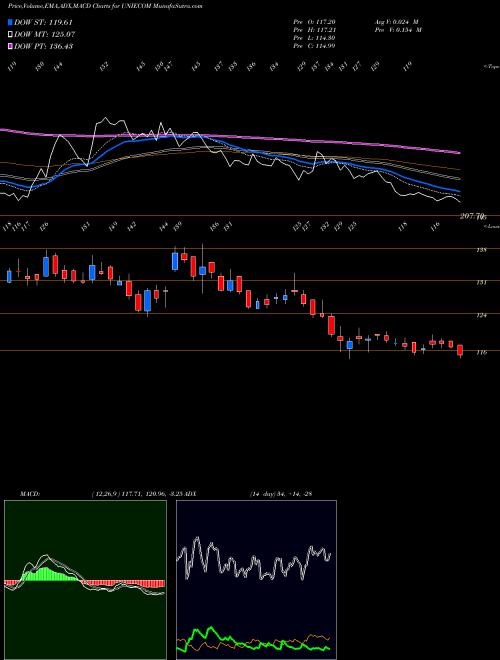Open the MACD histogram chart panel
Viewport: 500px width, 660px height.
[x=85, y=580]
